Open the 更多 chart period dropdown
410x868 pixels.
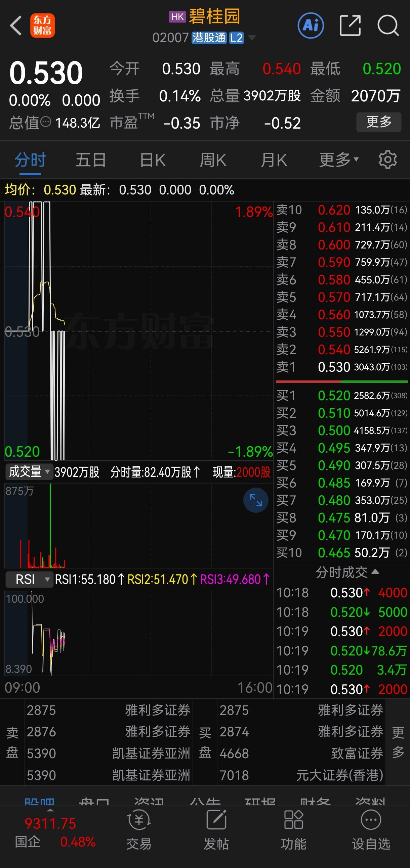339,160
